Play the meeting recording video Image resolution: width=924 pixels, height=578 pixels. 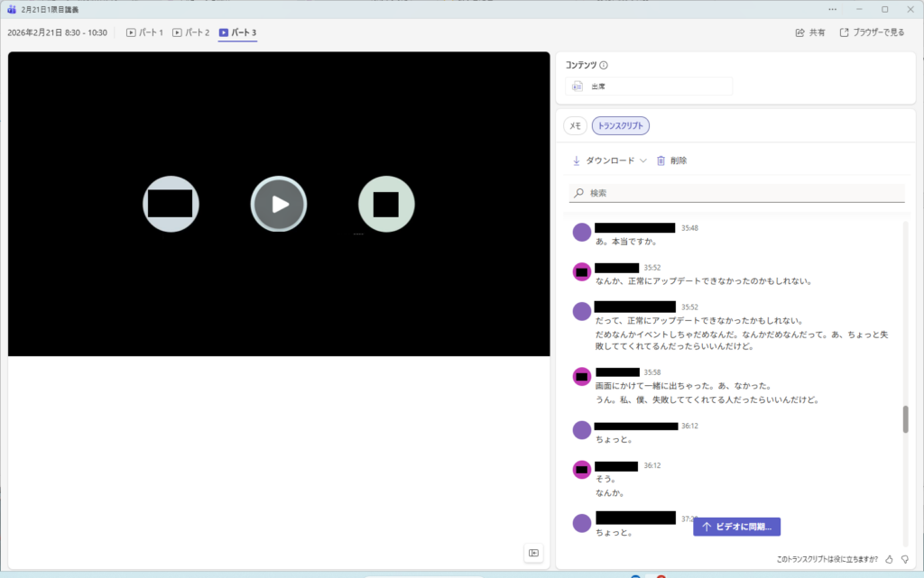coord(279,204)
